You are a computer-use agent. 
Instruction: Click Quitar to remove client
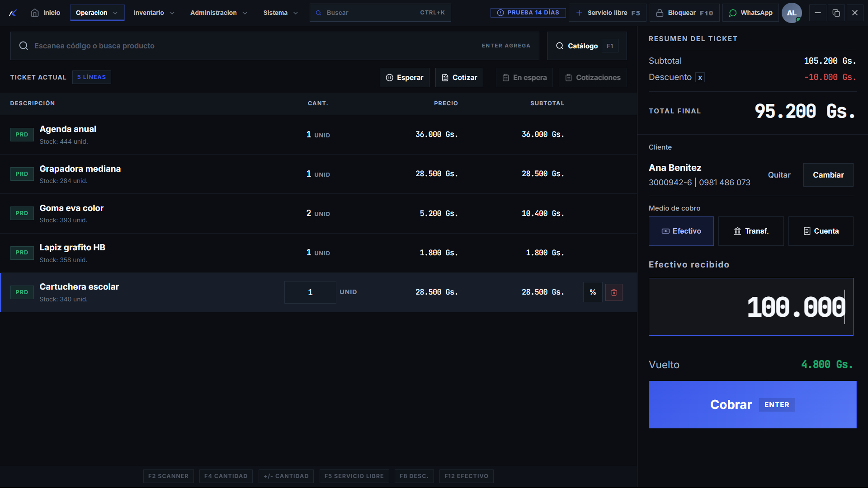click(x=779, y=175)
